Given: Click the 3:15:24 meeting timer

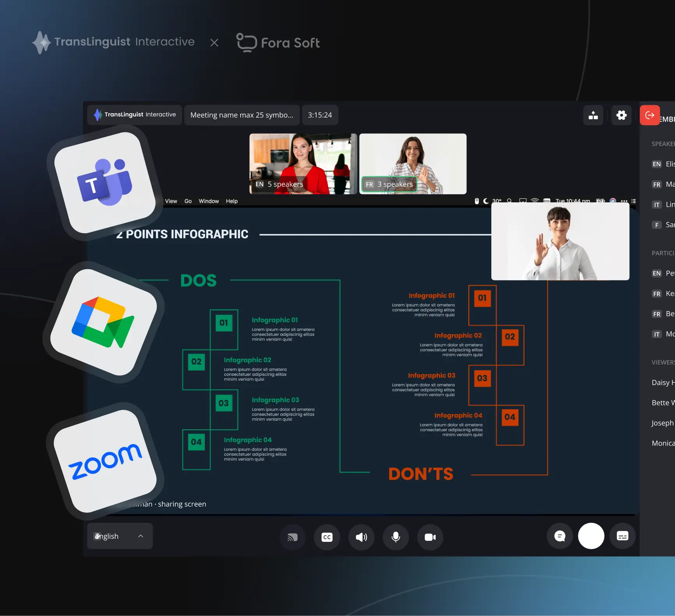Looking at the screenshot, I should click(x=320, y=115).
